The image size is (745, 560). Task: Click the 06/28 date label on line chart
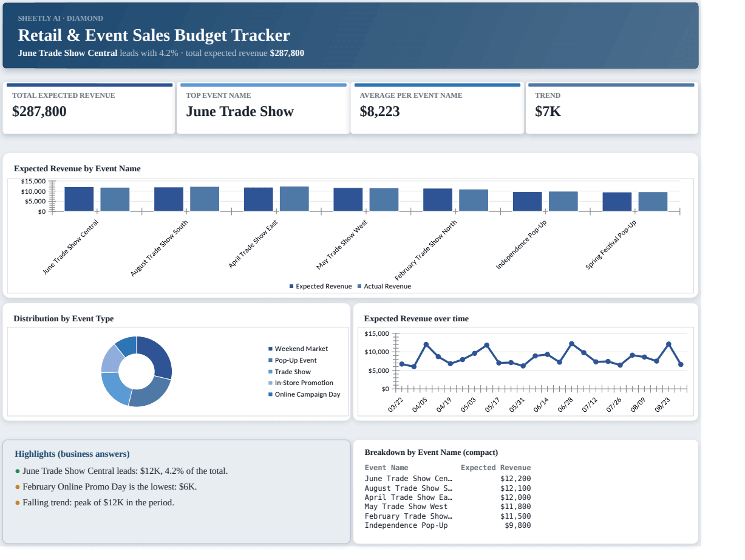565,405
